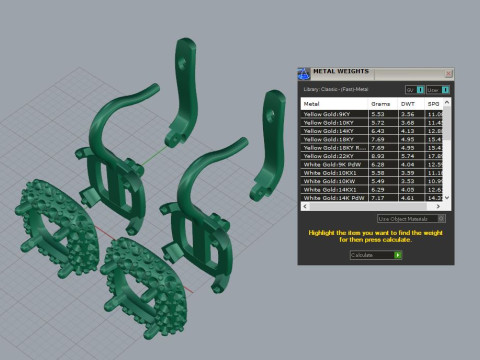Image resolution: width=480 pixels, height=360 pixels.
Task: Select the White Gold:10KW row
Action: tap(372, 181)
